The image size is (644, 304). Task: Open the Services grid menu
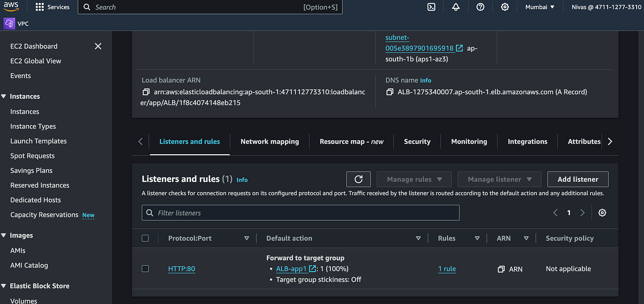[x=52, y=7]
